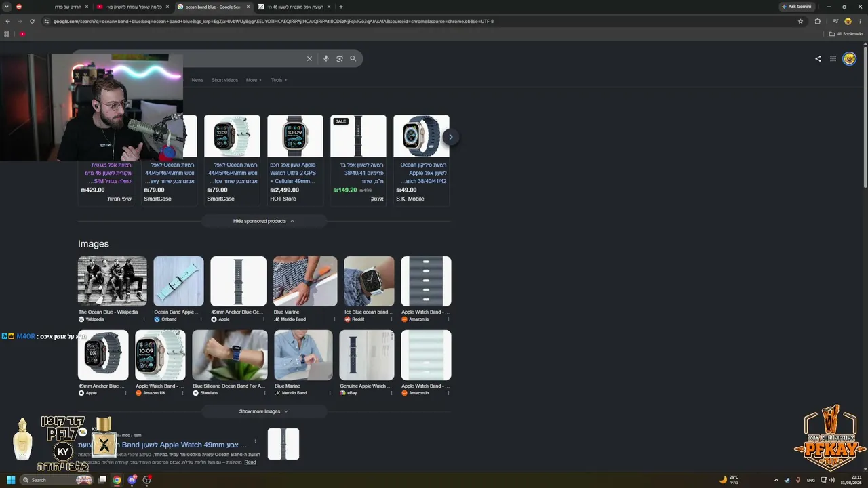868x488 pixels.
Task: Open the taskbar weather widget
Action: click(729, 480)
